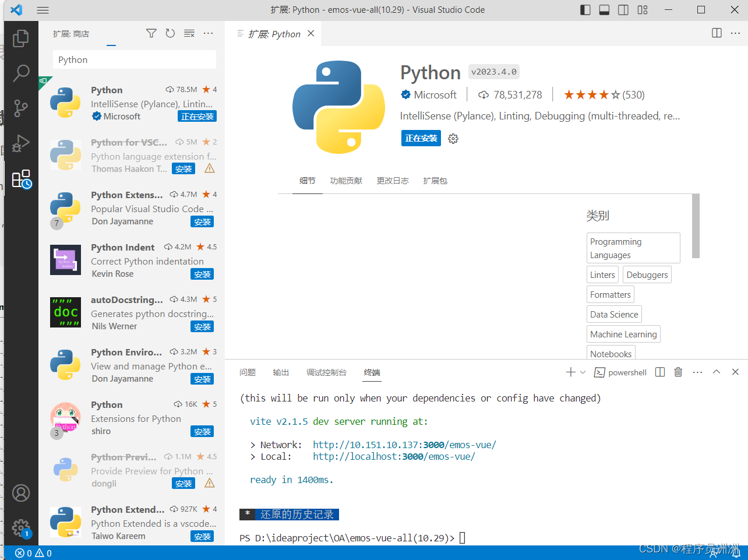Screen dimensions: 748x560
Task: Customize layout from title bar
Action: click(x=643, y=10)
